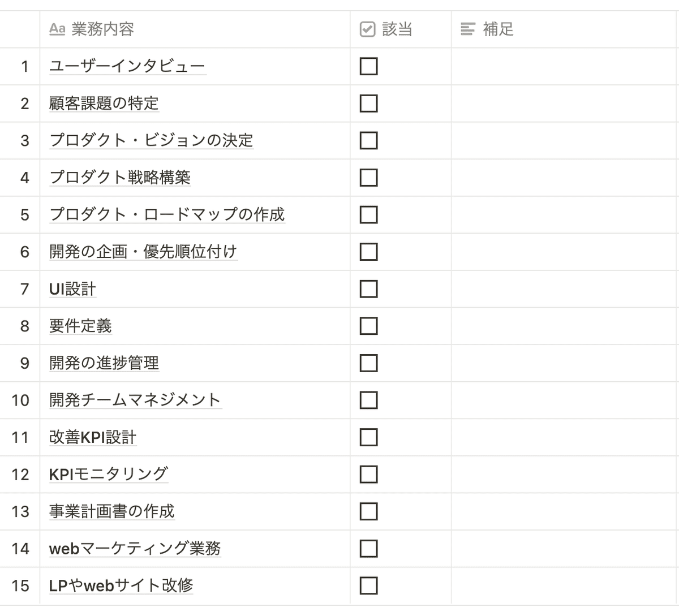This screenshot has height=616, width=679.
Task: Check the box for ユーザーインタビュー
Action: 368,66
